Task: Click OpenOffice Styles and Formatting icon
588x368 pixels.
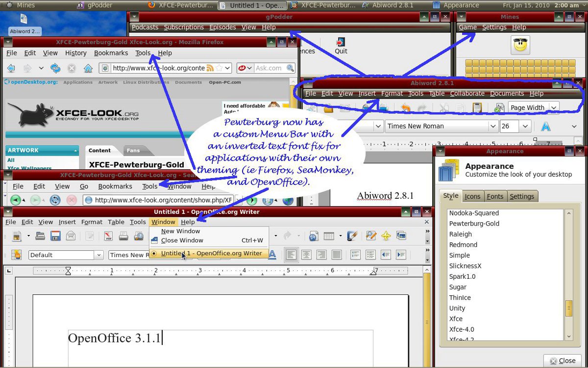Action: (x=17, y=255)
